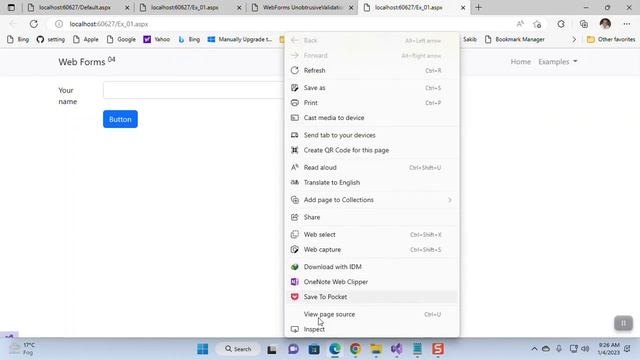Select Download with IDM
Screen dimensions: 640x360
372,267
